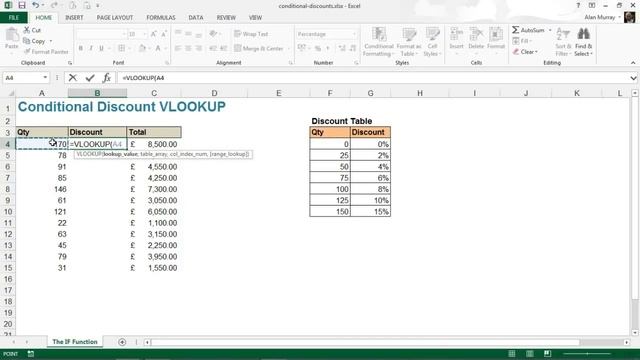Select column G header
The height and width of the screenshot is (360, 640).
point(370,93)
